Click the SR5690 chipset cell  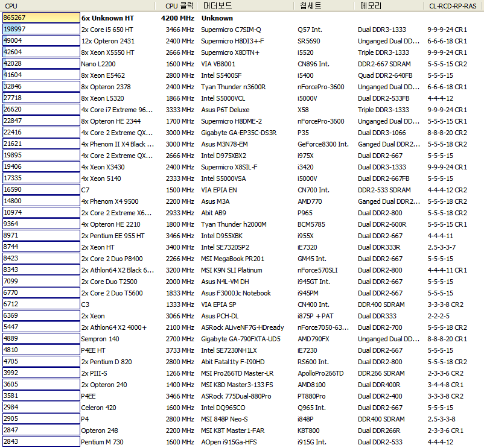(x=308, y=41)
